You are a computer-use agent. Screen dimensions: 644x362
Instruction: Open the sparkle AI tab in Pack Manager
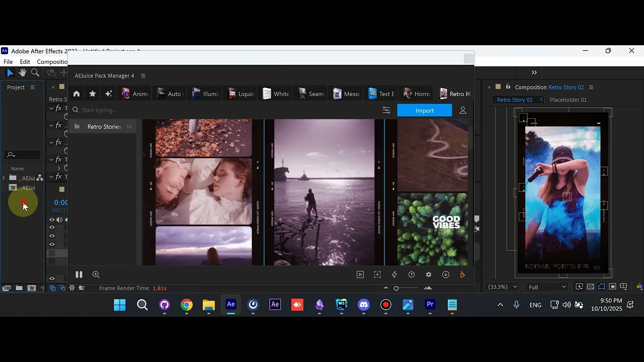(108, 94)
